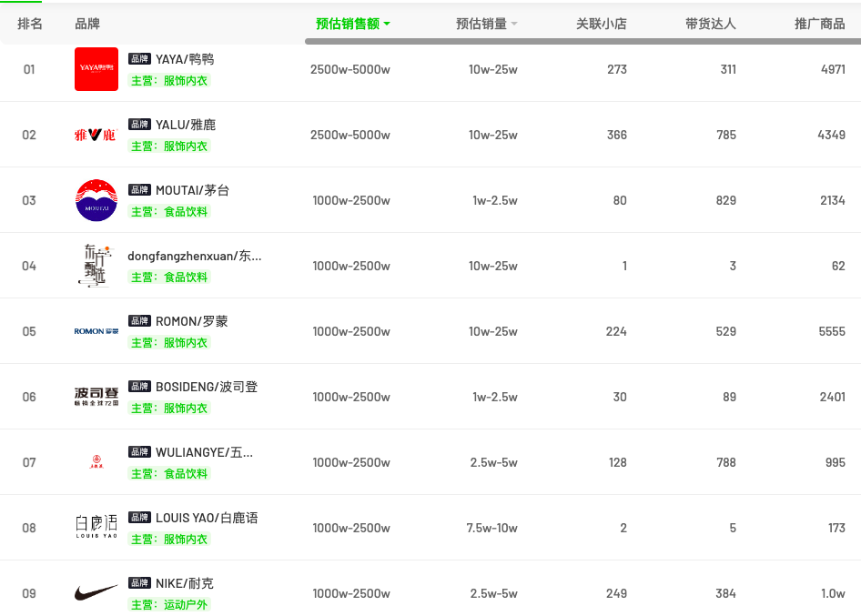This screenshot has height=616, width=861.
Task: Open the dongfangzhenxuan logo image
Action: click(x=96, y=266)
